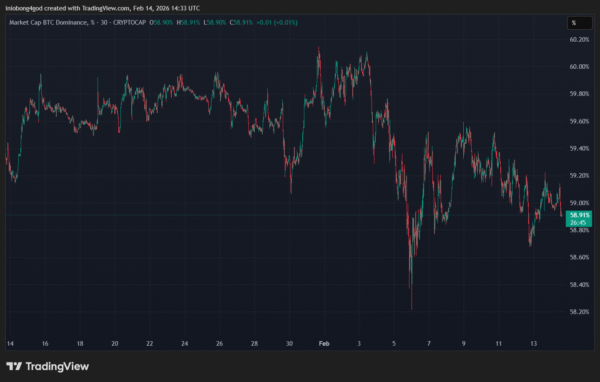
Task: Click the 28 date label on the time axis
Action: 254,344
